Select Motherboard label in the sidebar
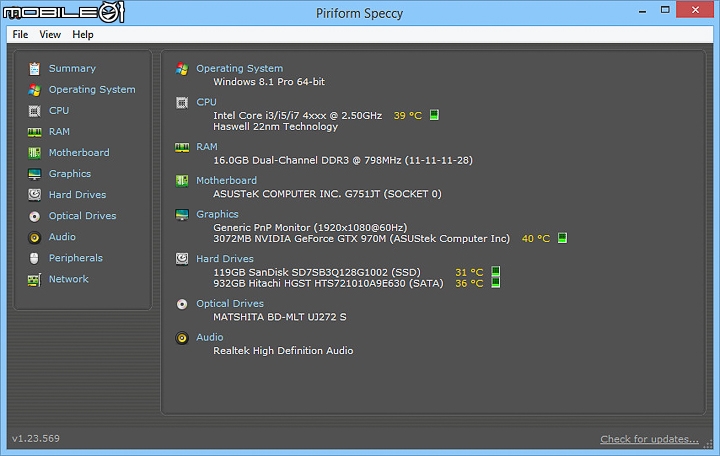The image size is (720, 456). pos(79,152)
